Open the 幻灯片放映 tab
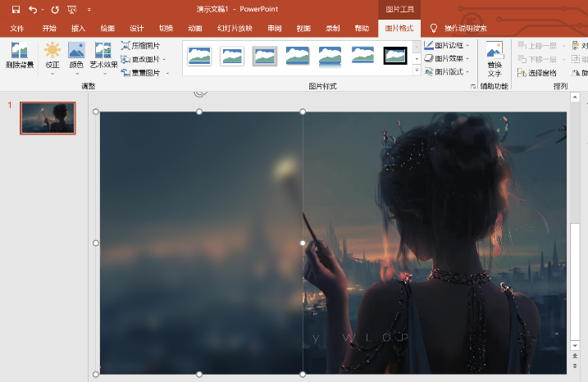Viewport: 588px width, 382px height. 235,28
